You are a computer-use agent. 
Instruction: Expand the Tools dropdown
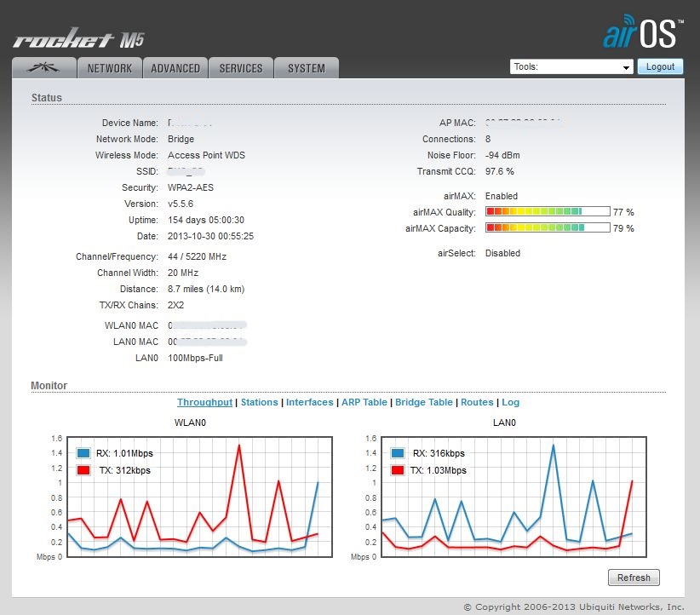(x=571, y=66)
